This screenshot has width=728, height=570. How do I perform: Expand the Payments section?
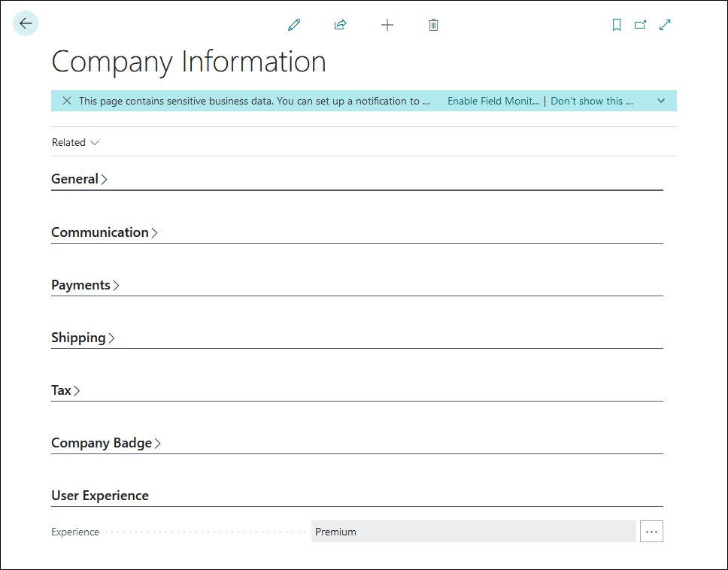[x=86, y=285]
